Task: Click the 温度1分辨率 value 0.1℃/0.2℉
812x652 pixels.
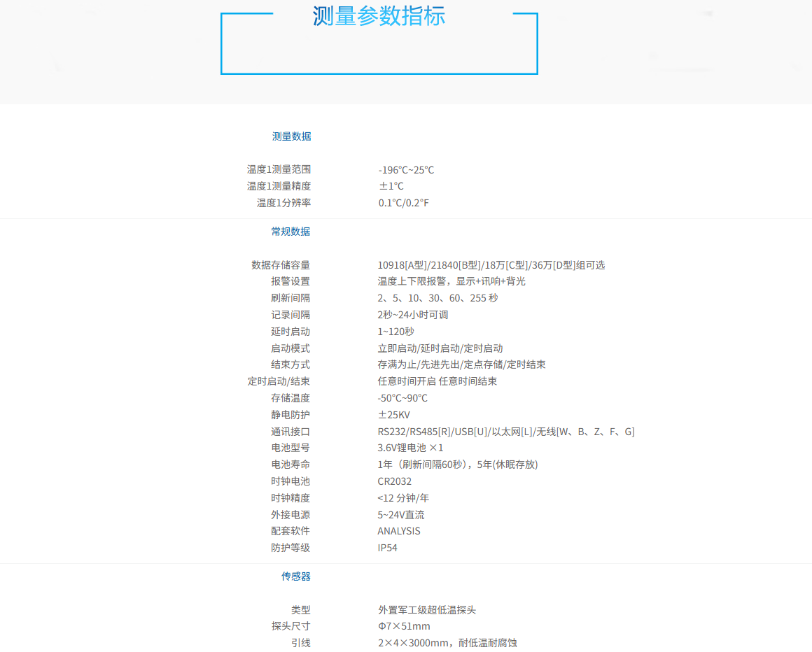Action: [x=403, y=203]
